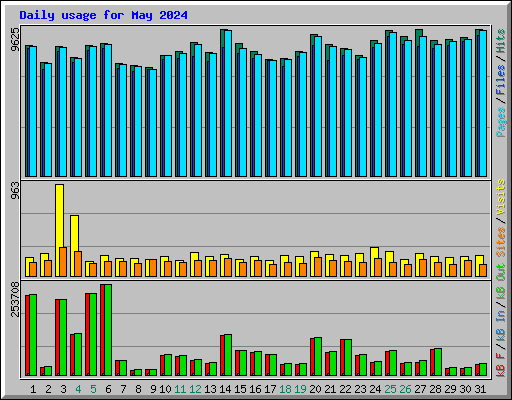Click day label 9 on x-axis
The width and height of the screenshot is (512, 400).
[x=153, y=389]
